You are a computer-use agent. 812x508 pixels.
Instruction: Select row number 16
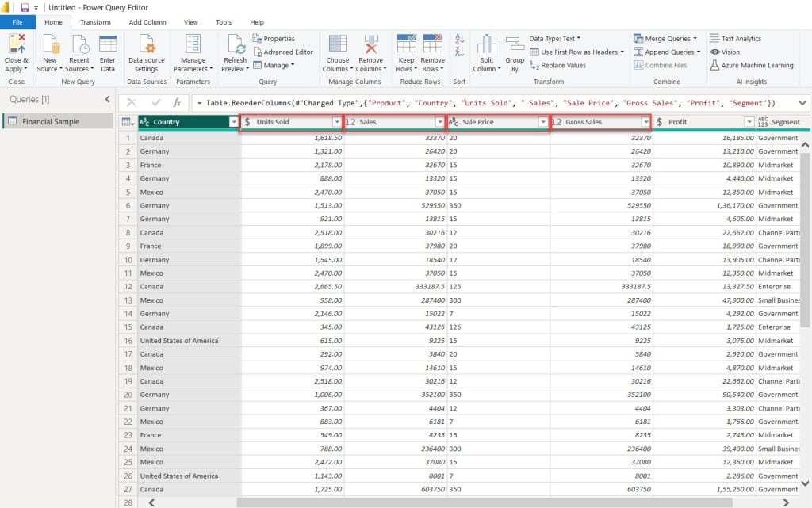128,341
